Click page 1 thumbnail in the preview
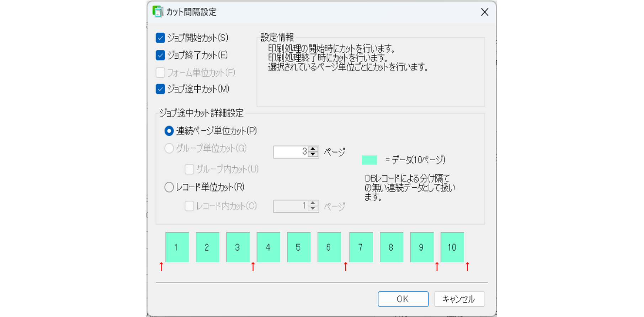Image resolution: width=644 pixels, height=317 pixels. tap(177, 247)
